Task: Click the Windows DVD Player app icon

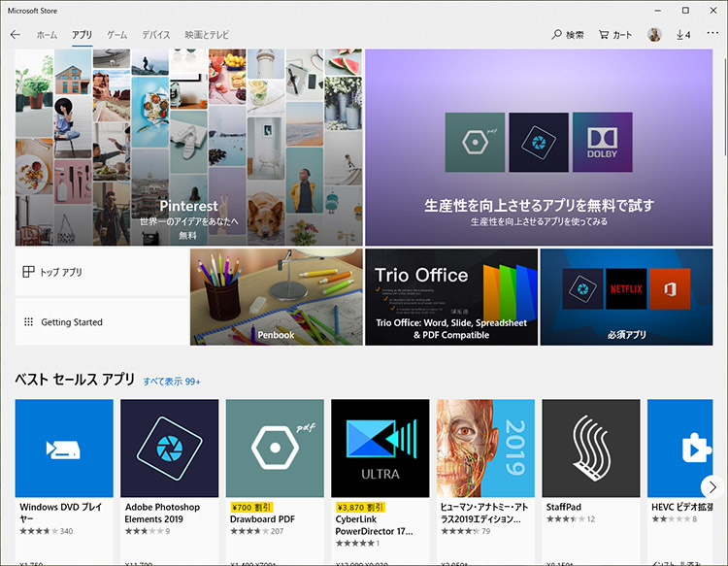Action: click(64, 448)
